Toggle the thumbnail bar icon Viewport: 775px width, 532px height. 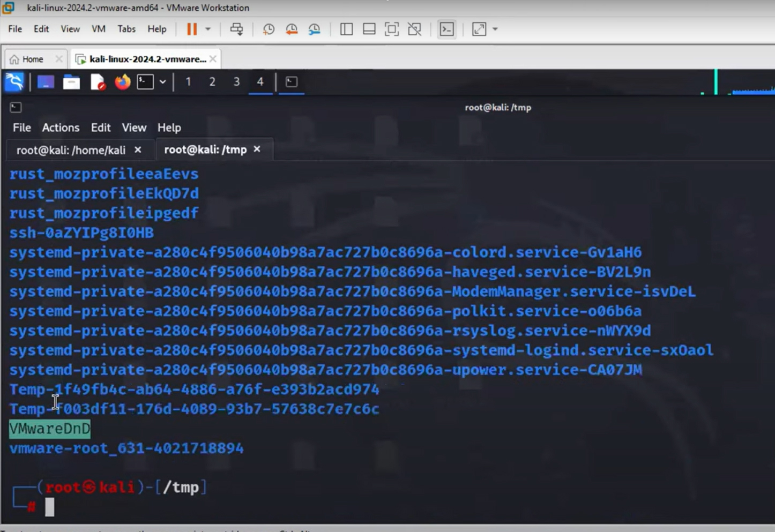click(x=369, y=29)
